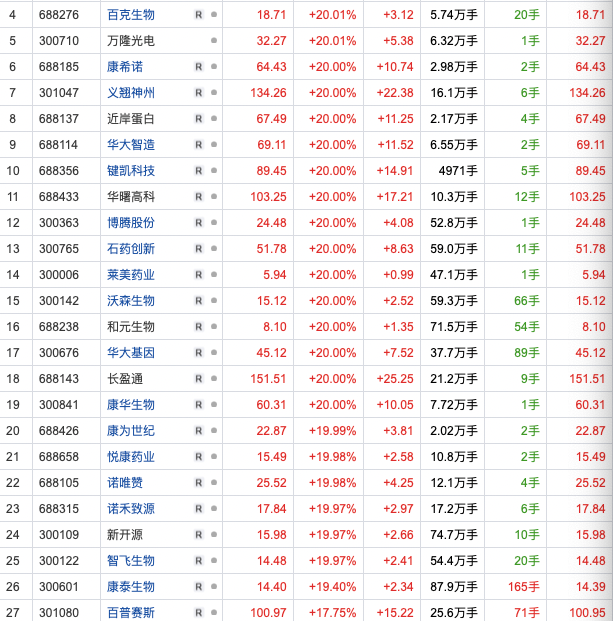Click the latest price 100.97

[268, 613]
